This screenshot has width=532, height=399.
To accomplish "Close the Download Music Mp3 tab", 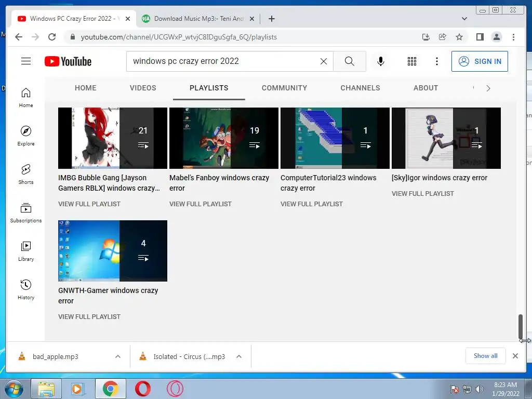I will pos(252,19).
